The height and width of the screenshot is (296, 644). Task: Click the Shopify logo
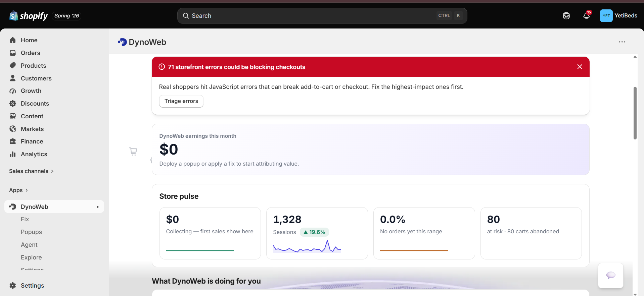coord(29,16)
